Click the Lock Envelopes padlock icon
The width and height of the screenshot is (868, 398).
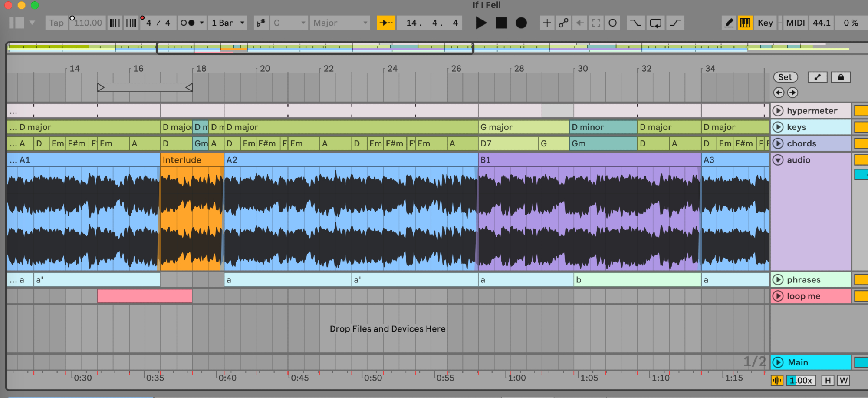[x=841, y=77]
